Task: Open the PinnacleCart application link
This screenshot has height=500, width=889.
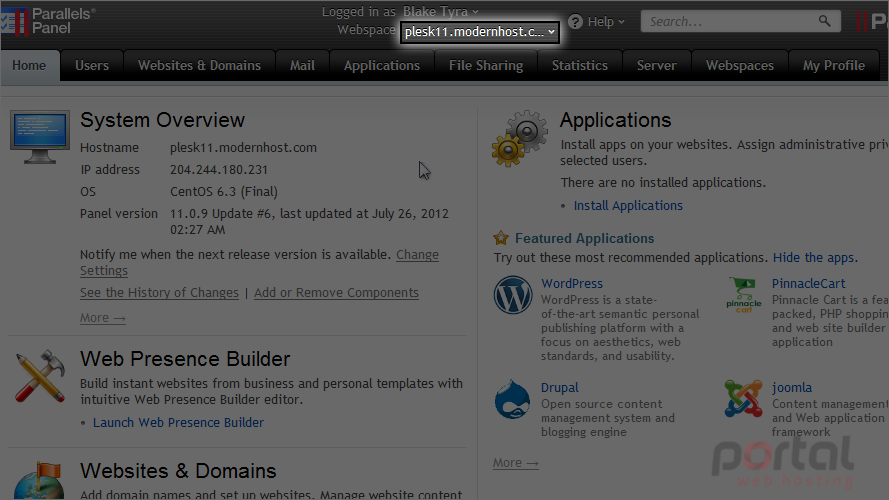Action: (808, 283)
